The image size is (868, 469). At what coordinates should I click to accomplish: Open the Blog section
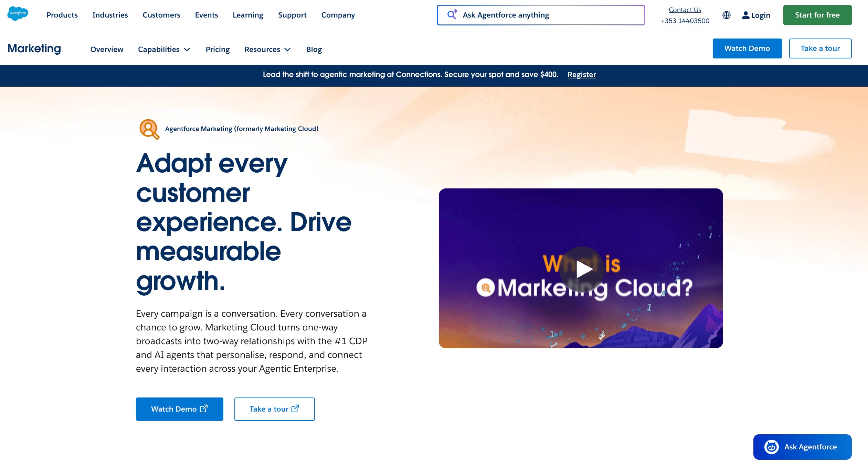coord(314,49)
